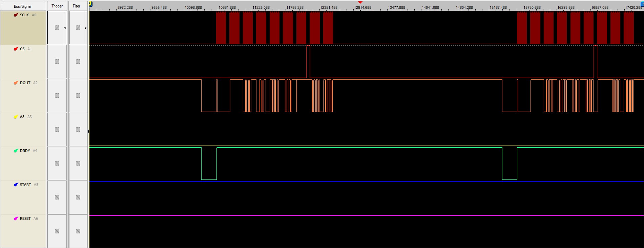Viewport: 644px width, 248px height.
Task: Click the A2 channel label
Action: 36,83
